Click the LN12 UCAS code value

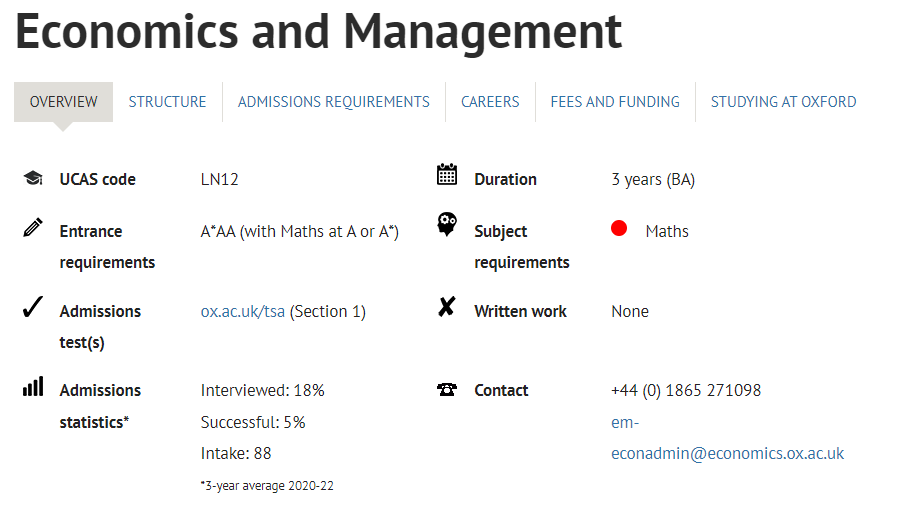click(219, 180)
